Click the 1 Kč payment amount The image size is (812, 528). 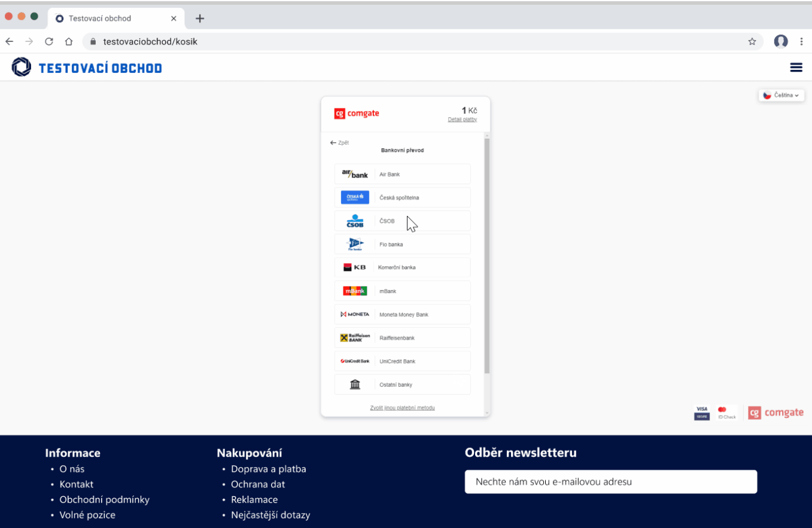(469, 111)
